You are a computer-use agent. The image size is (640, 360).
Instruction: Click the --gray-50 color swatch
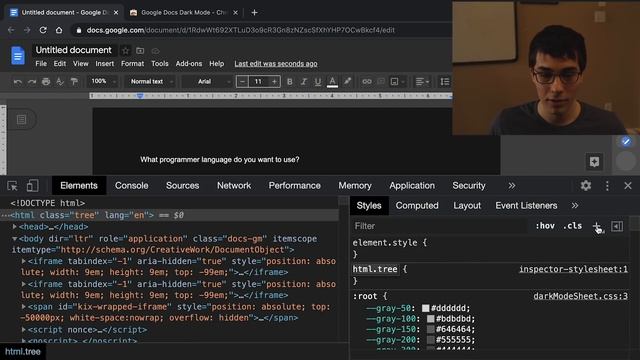(425, 308)
